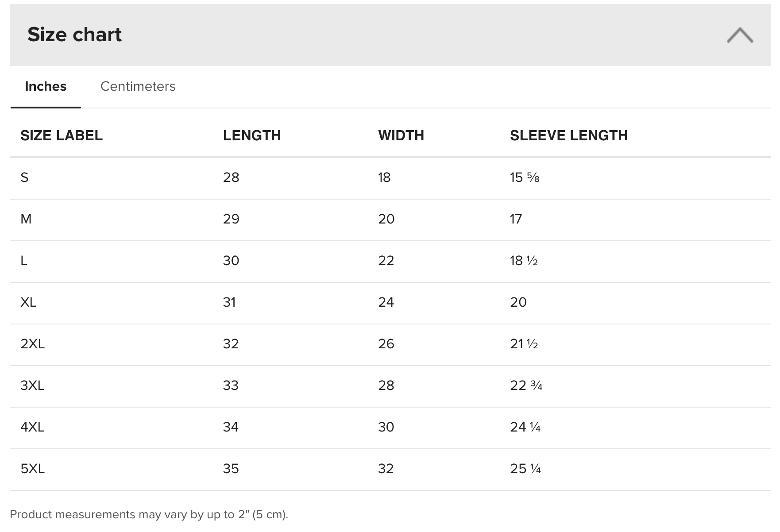Click the LENGTH column header

tap(252, 135)
